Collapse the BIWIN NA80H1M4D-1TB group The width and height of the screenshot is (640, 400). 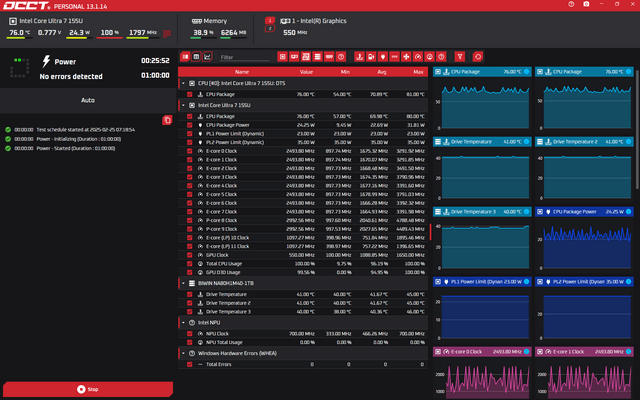(190, 283)
